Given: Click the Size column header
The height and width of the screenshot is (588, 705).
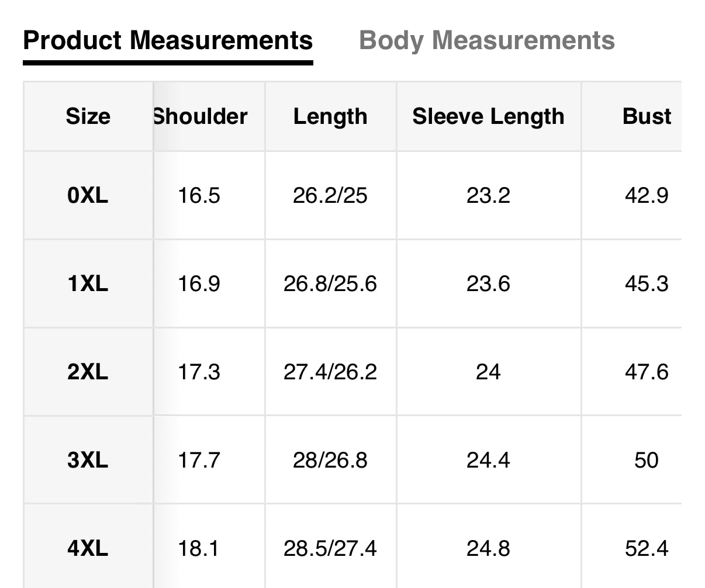Looking at the screenshot, I should 88,116.
